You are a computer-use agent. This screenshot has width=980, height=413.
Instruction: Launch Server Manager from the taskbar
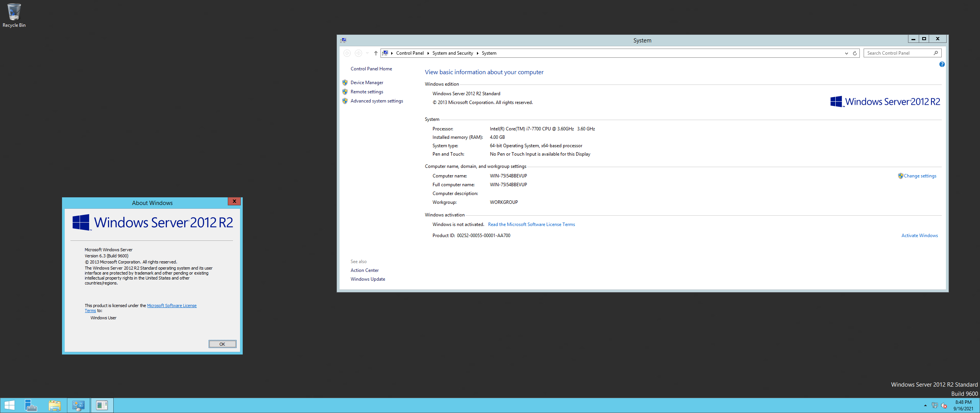pos(31,405)
